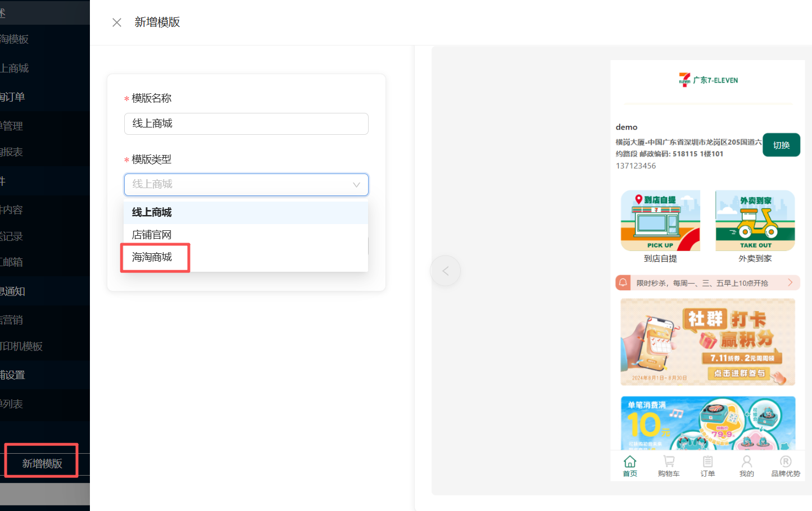Open the 印机模板 sidebar menu item

tap(22, 346)
